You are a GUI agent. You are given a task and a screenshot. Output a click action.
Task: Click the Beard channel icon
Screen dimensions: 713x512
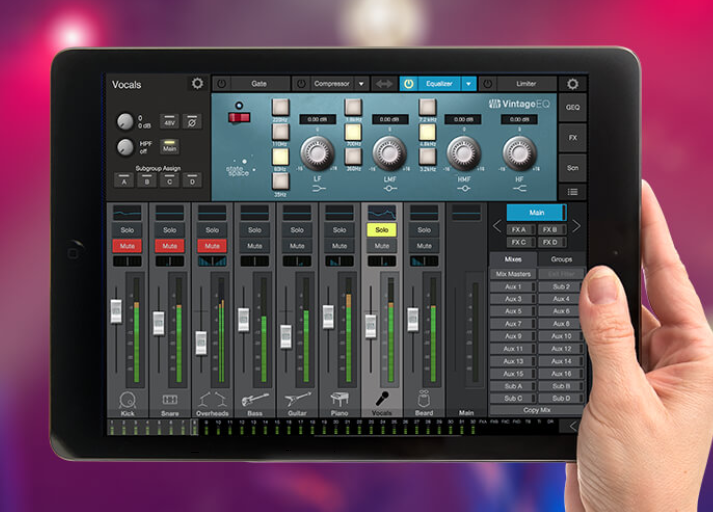tap(424, 399)
